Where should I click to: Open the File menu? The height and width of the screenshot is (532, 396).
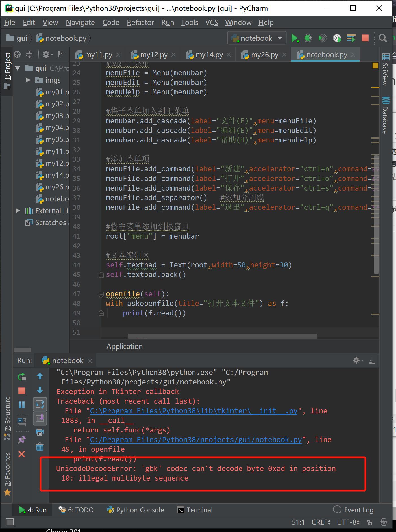(10, 23)
